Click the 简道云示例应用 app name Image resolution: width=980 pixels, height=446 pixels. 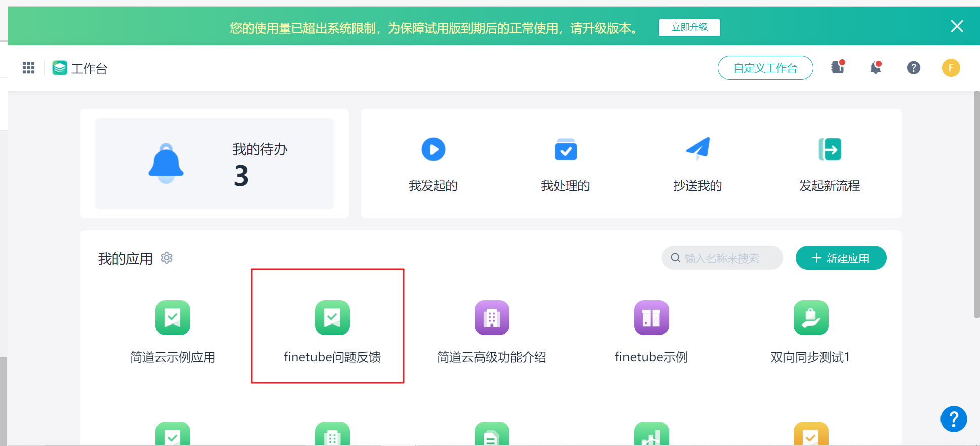tap(173, 357)
